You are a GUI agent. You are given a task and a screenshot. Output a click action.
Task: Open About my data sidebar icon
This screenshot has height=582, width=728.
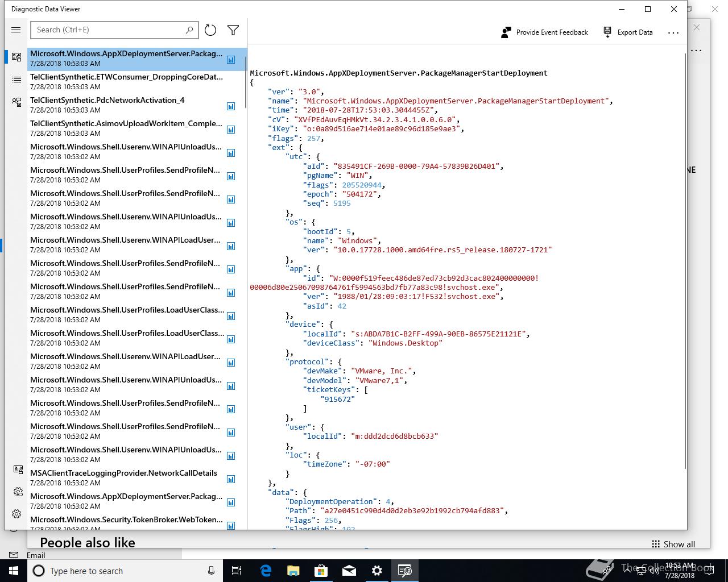[16, 102]
